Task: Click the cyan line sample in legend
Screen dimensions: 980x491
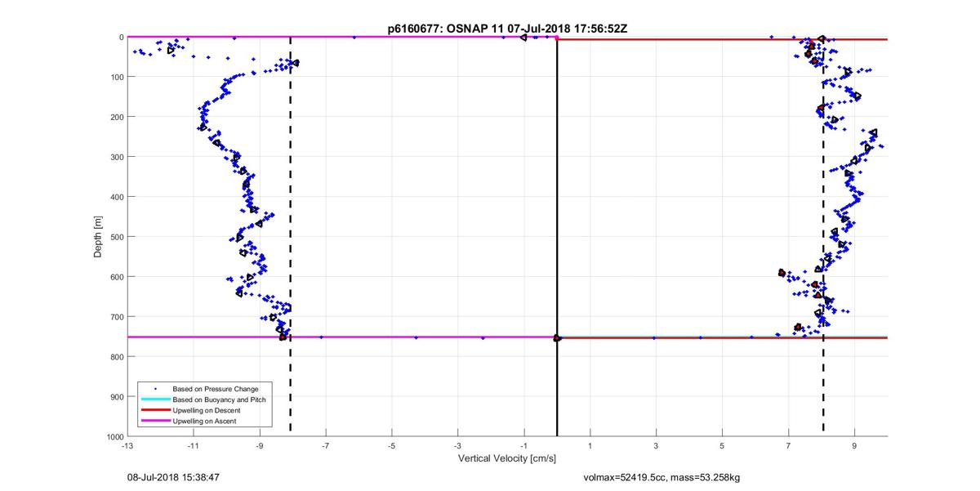Action: pyautogui.click(x=155, y=399)
